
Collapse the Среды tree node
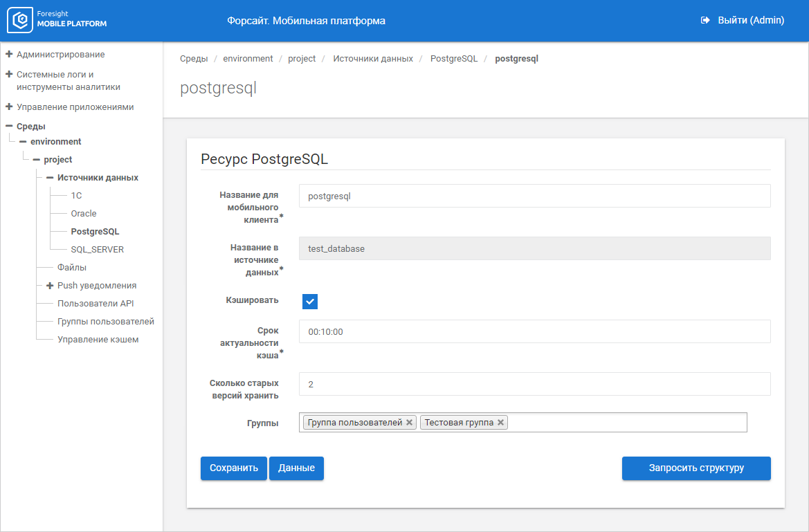click(9, 126)
